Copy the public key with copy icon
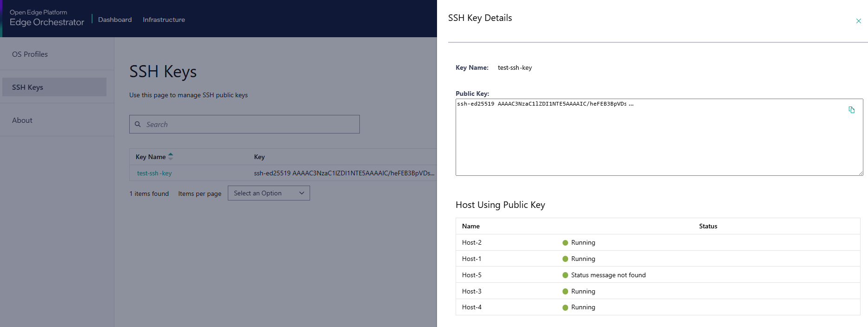 (x=851, y=110)
